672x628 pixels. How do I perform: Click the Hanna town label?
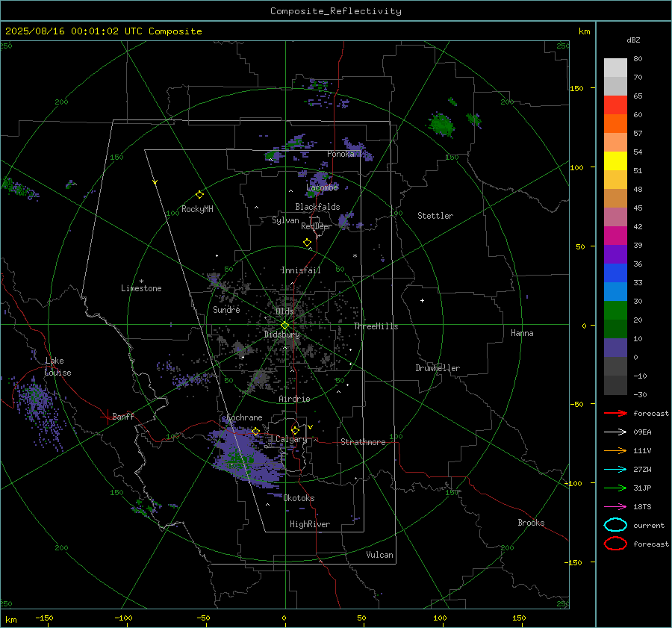522,333
